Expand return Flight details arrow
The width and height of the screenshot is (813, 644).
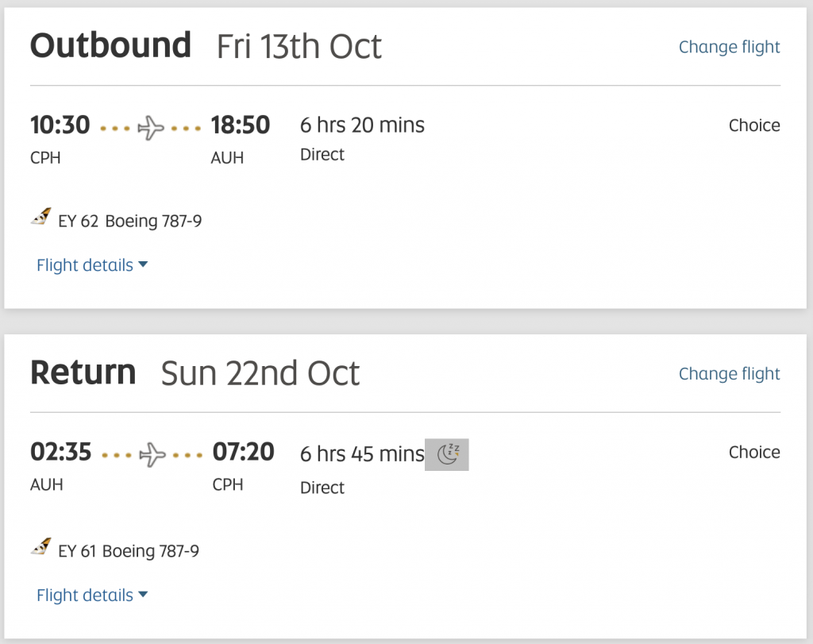point(143,595)
